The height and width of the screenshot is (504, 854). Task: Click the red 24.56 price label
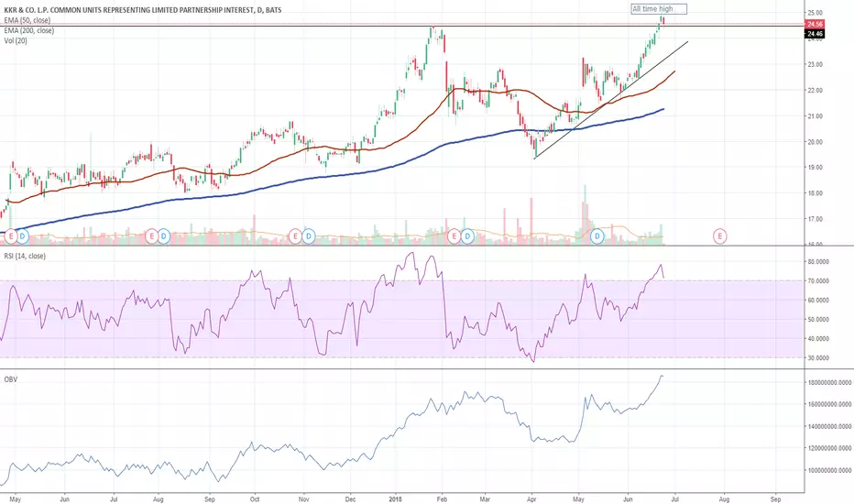[x=815, y=24]
